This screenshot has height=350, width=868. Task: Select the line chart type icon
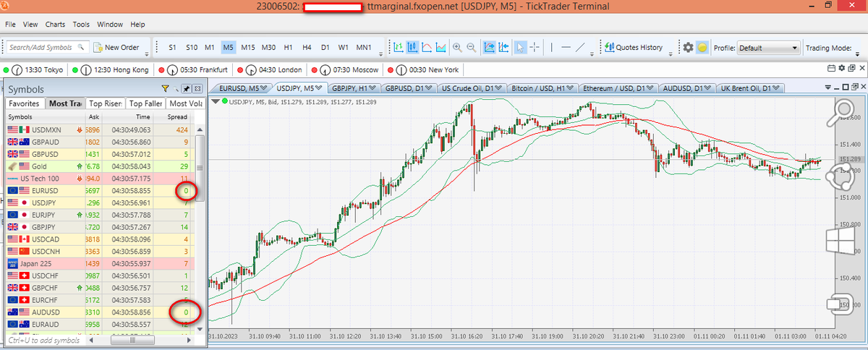point(427,48)
